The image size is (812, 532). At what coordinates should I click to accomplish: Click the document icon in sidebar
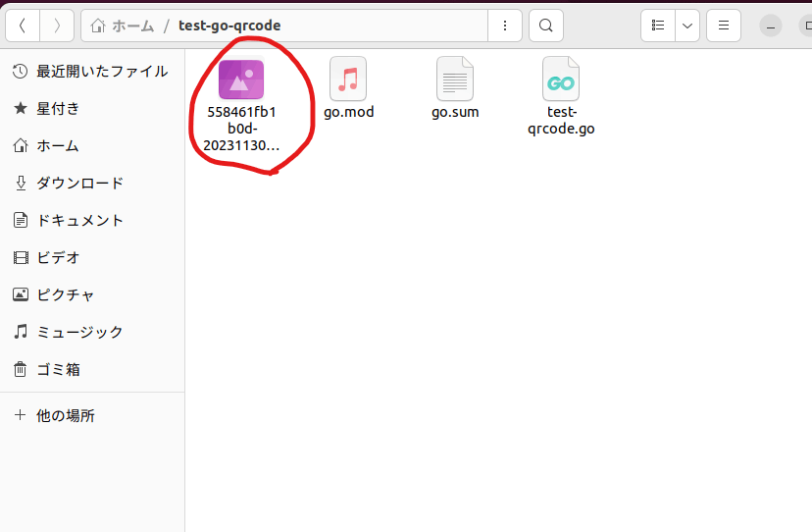click(21, 221)
